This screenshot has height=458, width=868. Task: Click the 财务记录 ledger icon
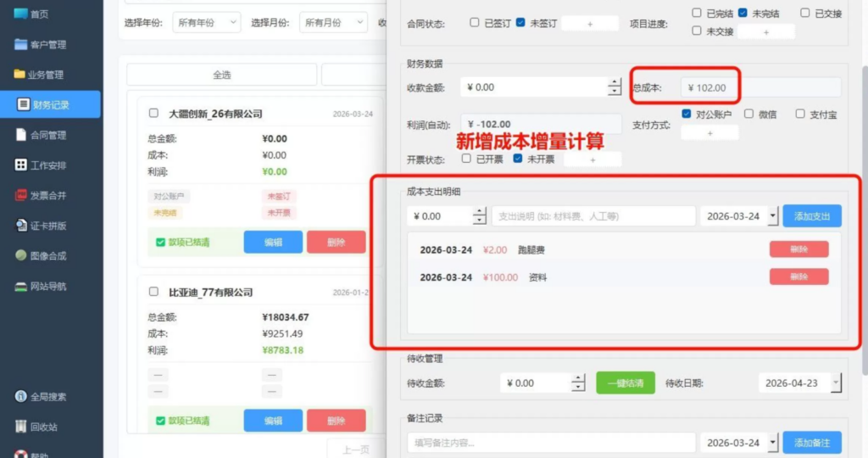(x=23, y=104)
